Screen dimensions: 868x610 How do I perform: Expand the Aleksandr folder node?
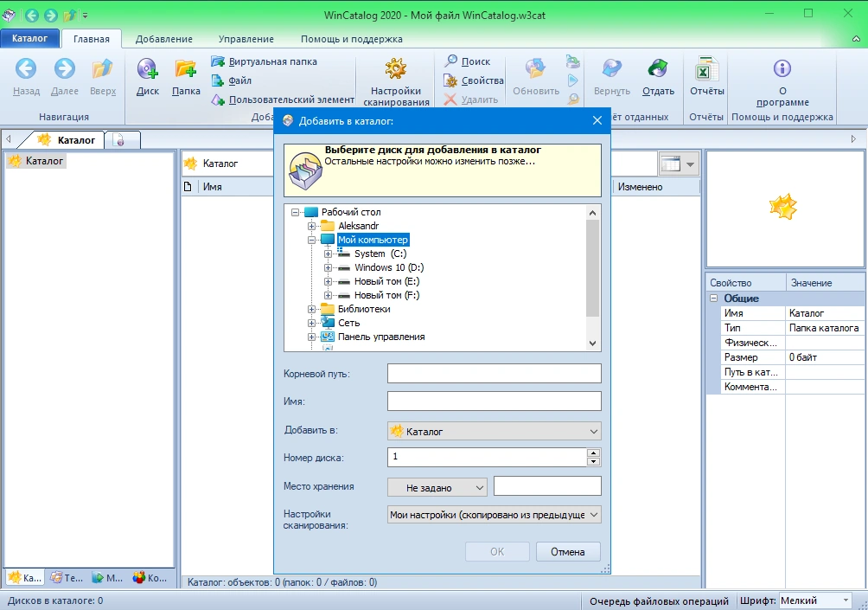311,226
